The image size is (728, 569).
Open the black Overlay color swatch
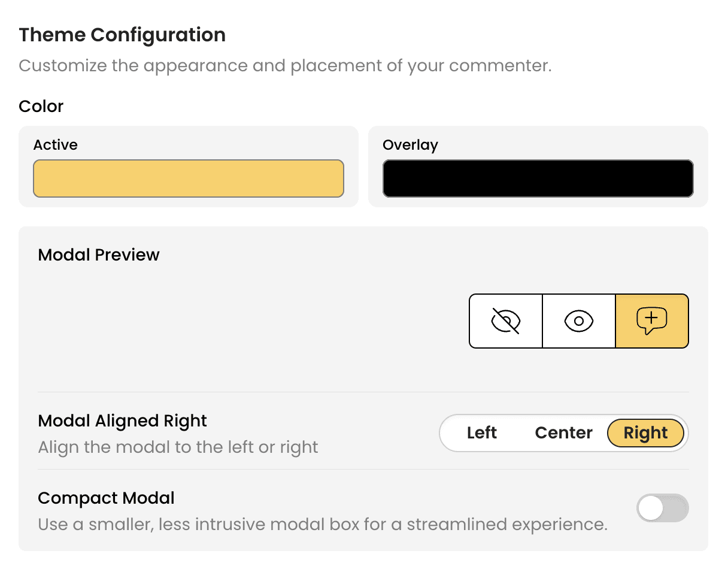coord(538,178)
